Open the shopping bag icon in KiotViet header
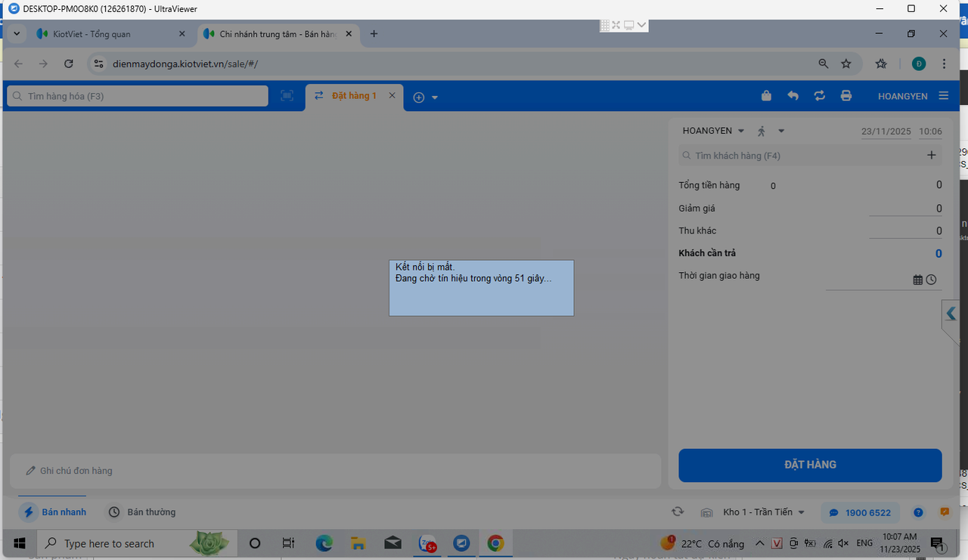 [x=766, y=96]
